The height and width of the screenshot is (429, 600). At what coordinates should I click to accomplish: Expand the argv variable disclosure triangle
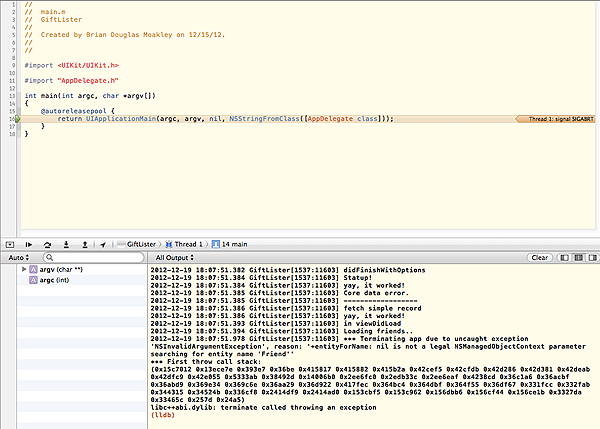24,269
